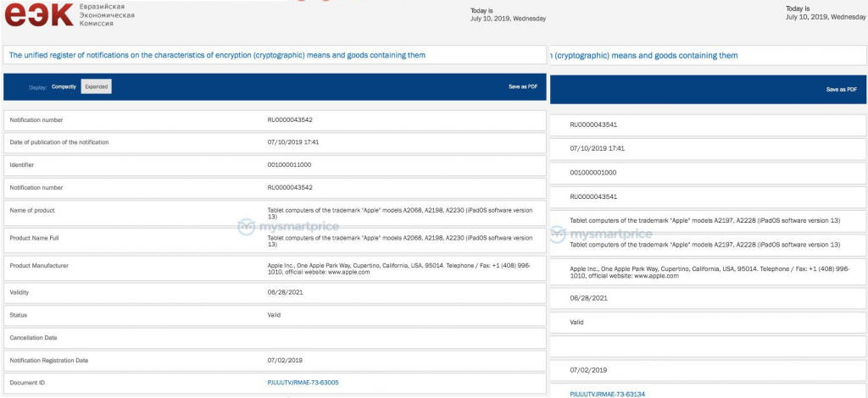
Task: Select Apple Inc. manufacturer address on left page
Action: [399, 268]
